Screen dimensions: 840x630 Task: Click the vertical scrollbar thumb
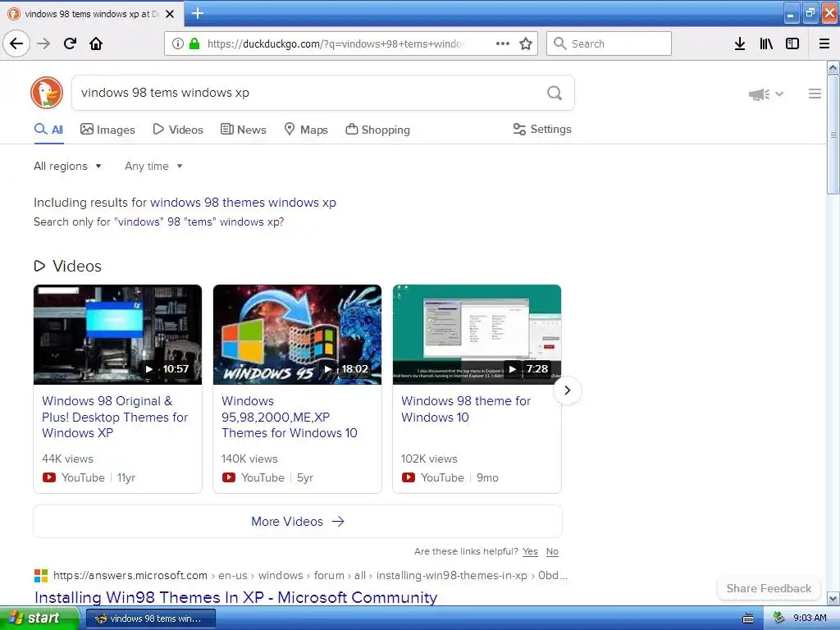(x=833, y=135)
